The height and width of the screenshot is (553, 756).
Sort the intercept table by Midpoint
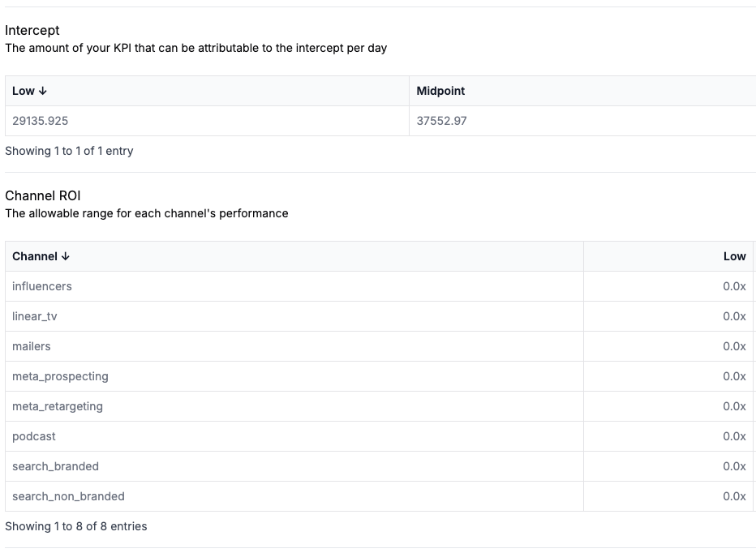[x=440, y=91]
